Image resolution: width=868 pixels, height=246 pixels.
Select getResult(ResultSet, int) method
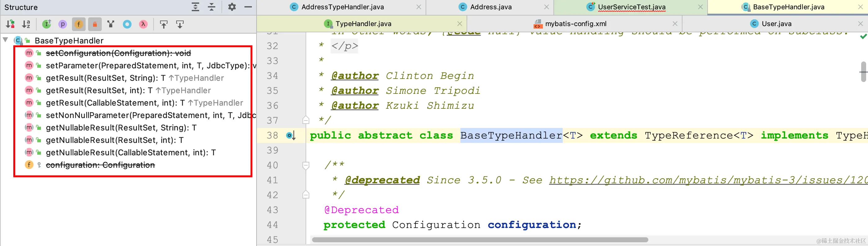point(128,90)
